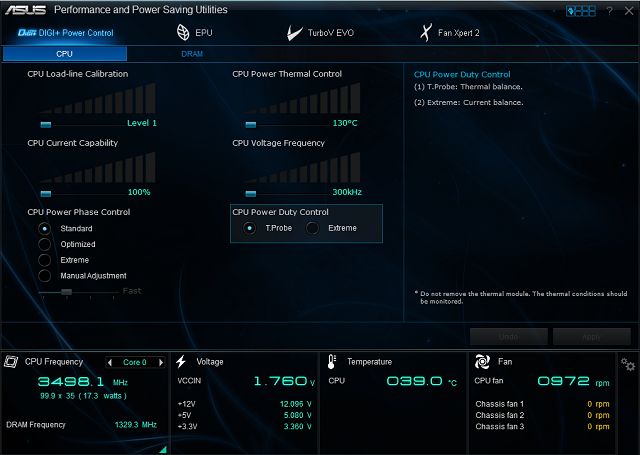640x455 pixels.
Task: Open the Fan Xpert 2 icon
Action: pyautogui.click(x=425, y=32)
